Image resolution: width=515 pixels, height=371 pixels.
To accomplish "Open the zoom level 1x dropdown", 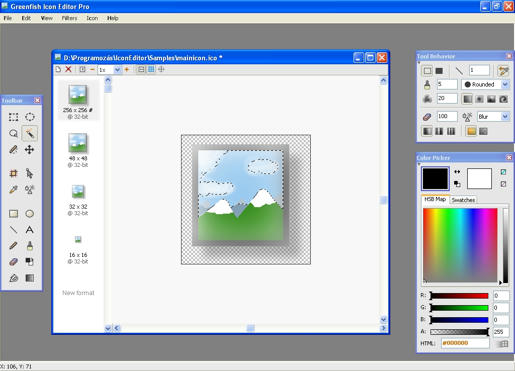I will click(x=117, y=70).
